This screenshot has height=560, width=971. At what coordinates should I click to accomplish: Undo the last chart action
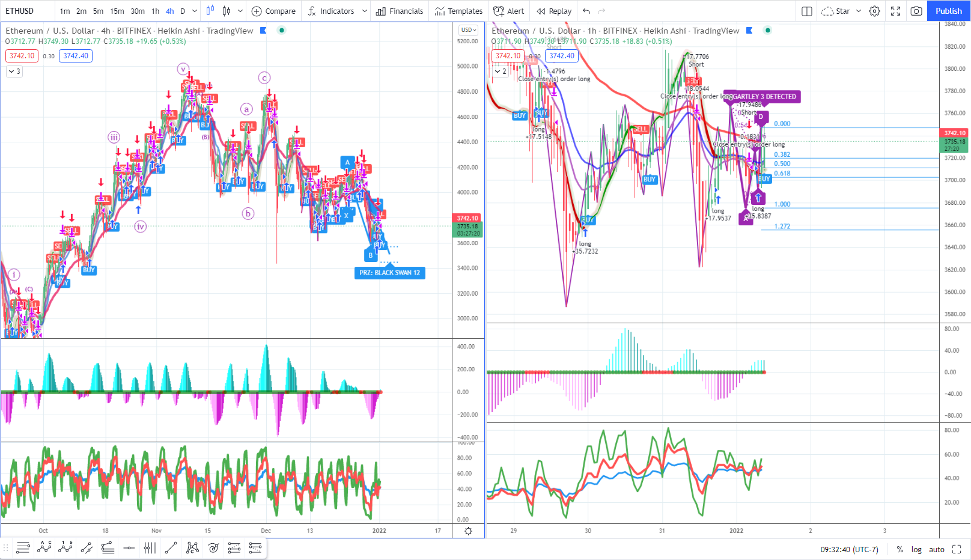[x=586, y=11]
